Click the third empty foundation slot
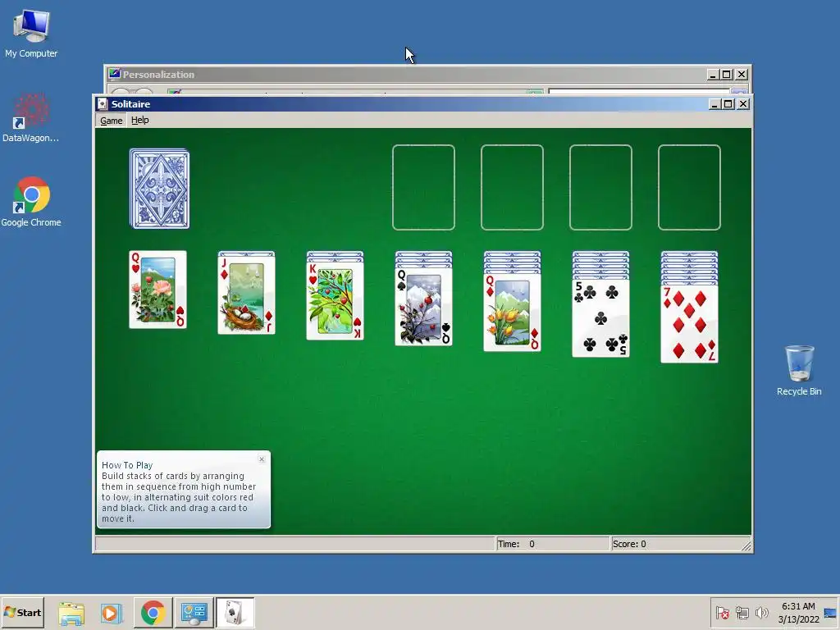This screenshot has height=630, width=840. click(x=600, y=188)
